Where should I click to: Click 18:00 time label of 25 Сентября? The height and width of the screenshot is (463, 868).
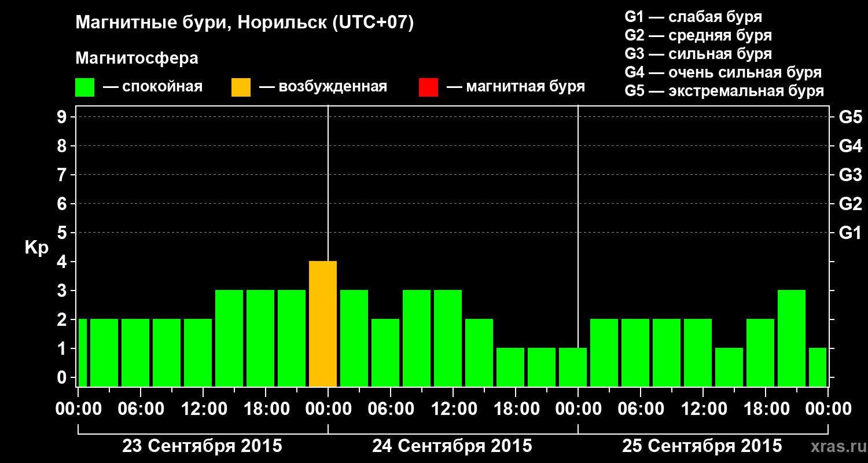pyautogui.click(x=766, y=409)
